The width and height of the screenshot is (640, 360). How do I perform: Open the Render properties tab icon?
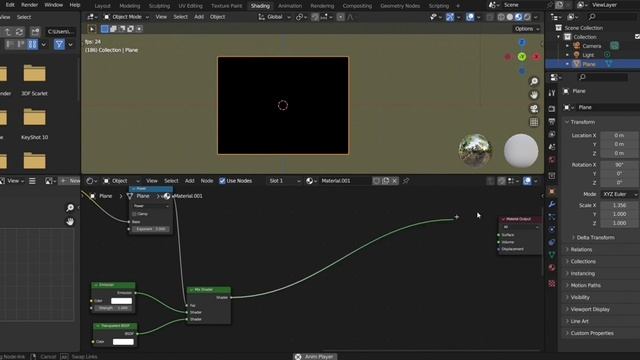[552, 109]
